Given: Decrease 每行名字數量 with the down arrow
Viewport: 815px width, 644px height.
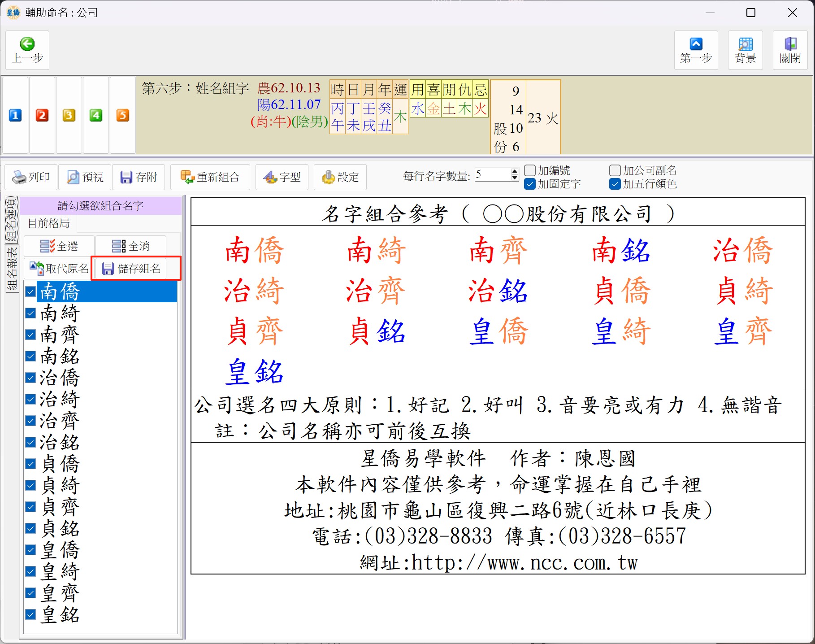Looking at the screenshot, I should pos(515,178).
